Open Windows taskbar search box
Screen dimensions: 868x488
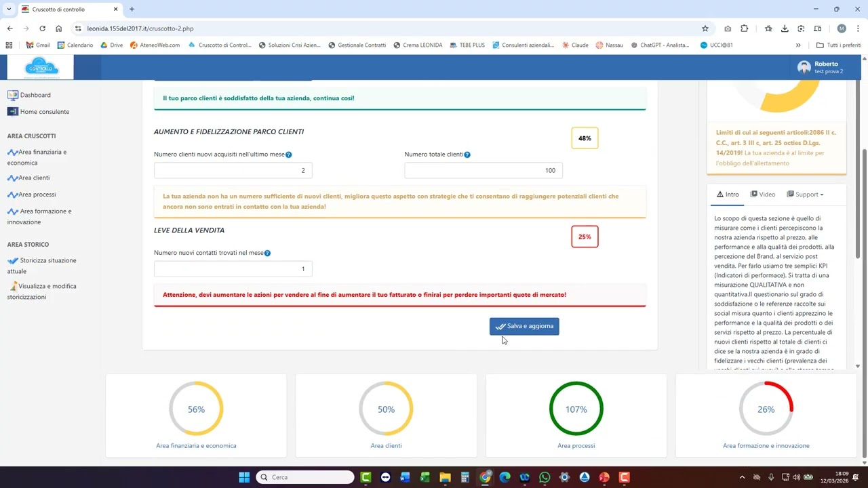tap(305, 477)
